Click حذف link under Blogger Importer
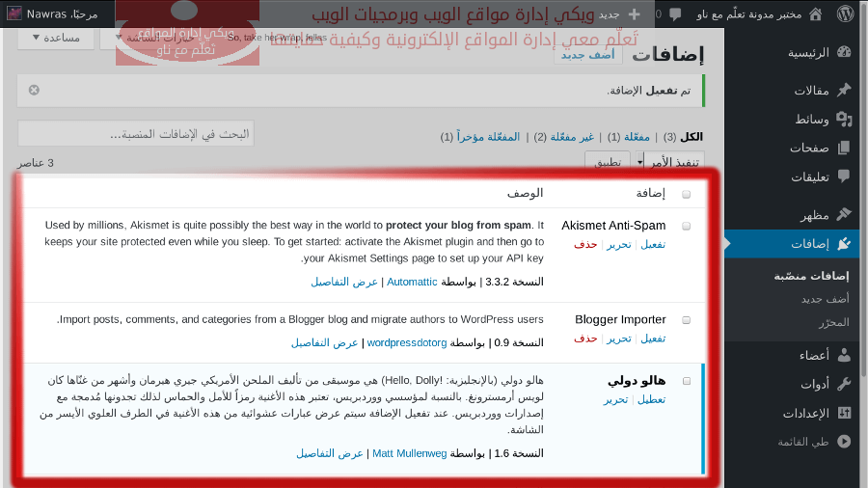The width and height of the screenshot is (868, 488). 585,339
